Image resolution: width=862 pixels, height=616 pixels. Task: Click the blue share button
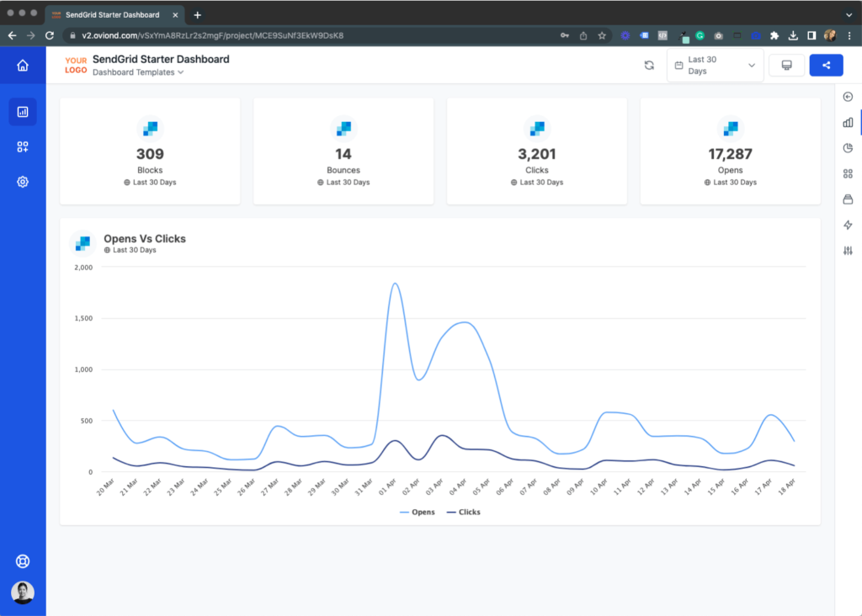pyautogui.click(x=827, y=66)
